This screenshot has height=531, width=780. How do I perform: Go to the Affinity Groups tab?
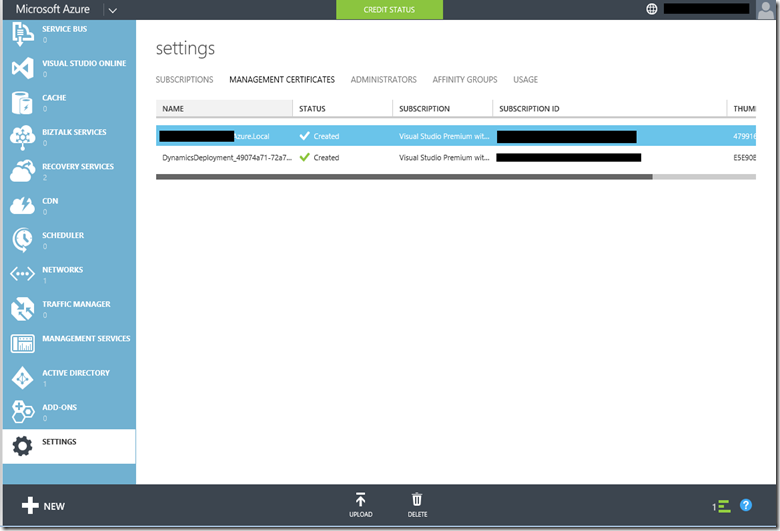point(465,80)
